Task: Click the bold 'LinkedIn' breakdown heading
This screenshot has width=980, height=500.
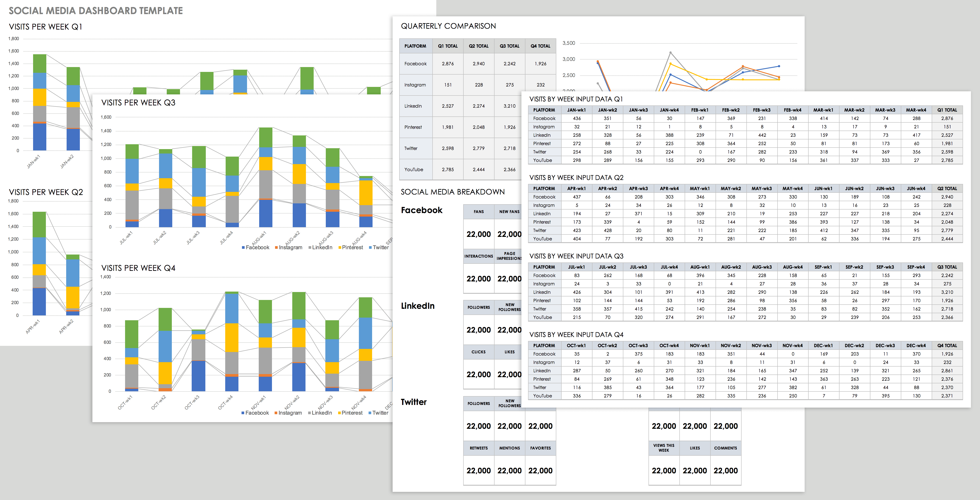Action: pyautogui.click(x=418, y=305)
